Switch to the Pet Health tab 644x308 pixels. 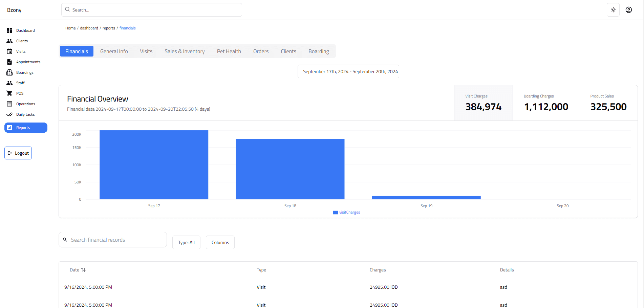[x=229, y=51]
